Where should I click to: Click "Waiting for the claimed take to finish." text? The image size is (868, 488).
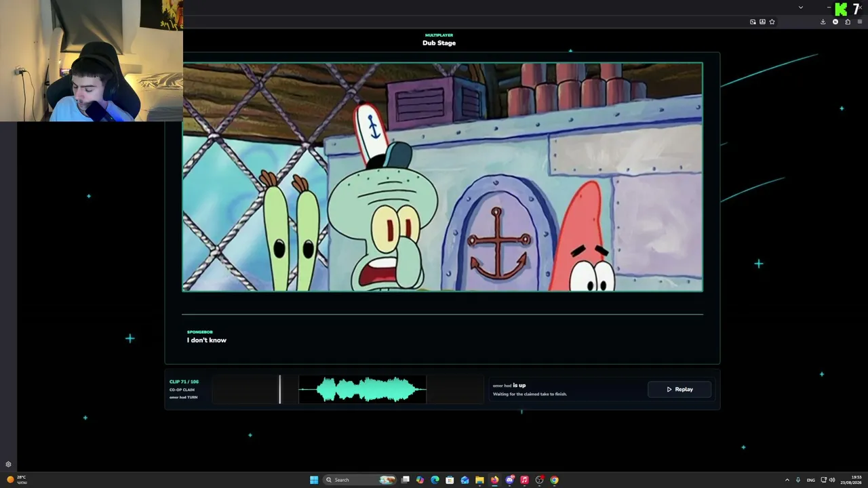[x=530, y=394]
